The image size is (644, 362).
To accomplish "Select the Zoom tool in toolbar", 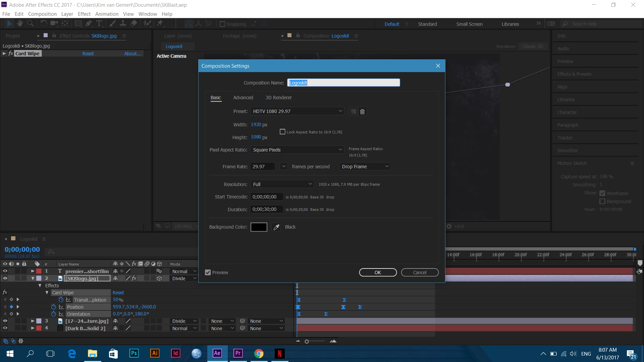I will click(30, 23).
